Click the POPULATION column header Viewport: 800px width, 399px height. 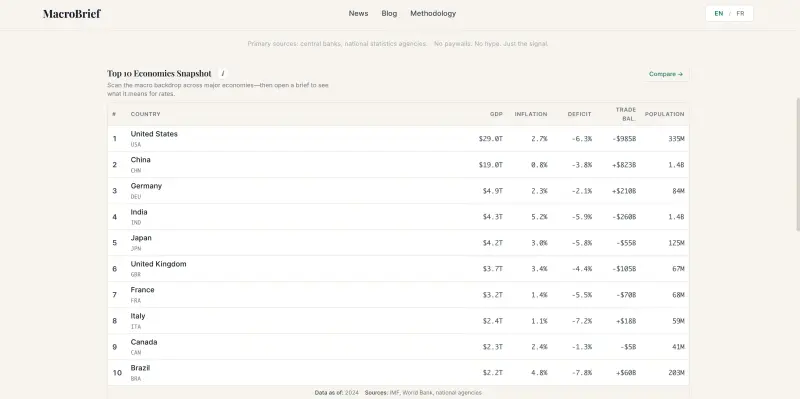click(x=664, y=114)
